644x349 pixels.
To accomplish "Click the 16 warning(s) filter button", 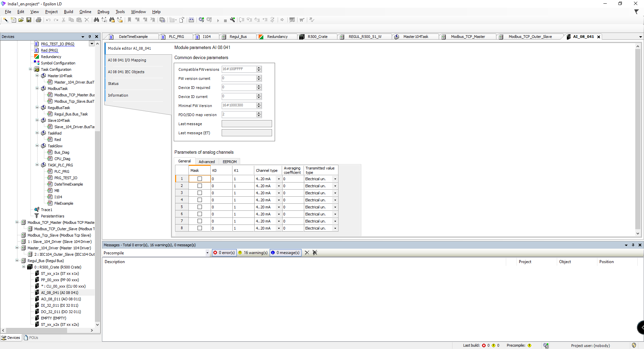I will coord(253,253).
